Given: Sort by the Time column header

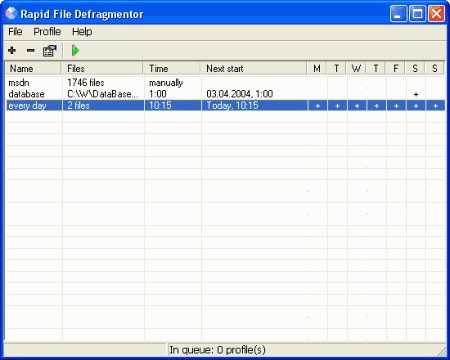Looking at the screenshot, I should [172, 68].
